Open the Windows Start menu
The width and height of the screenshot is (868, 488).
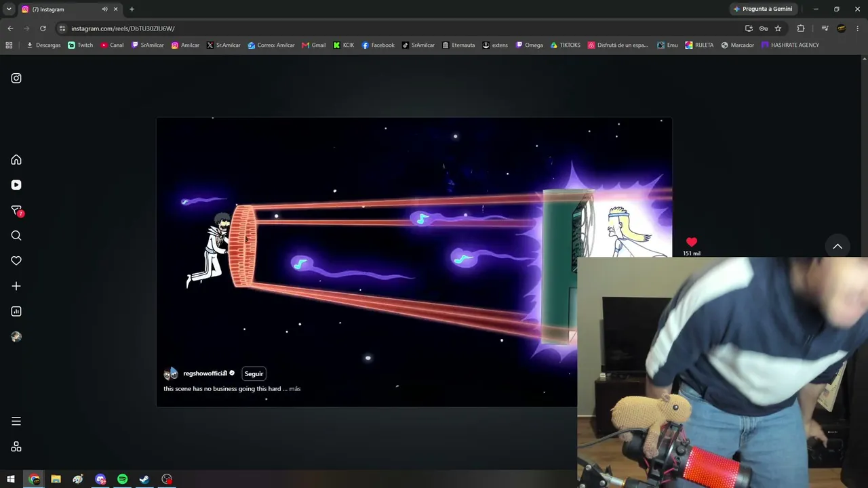11,479
